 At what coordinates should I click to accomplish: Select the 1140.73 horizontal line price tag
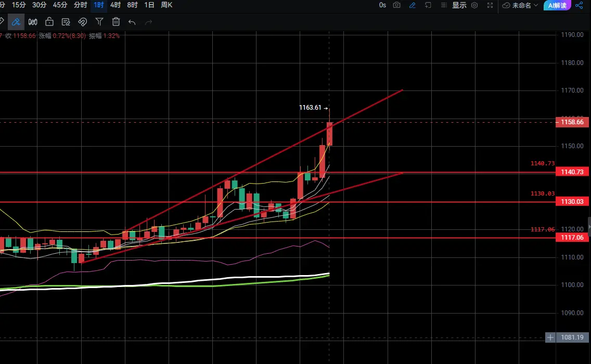point(572,172)
